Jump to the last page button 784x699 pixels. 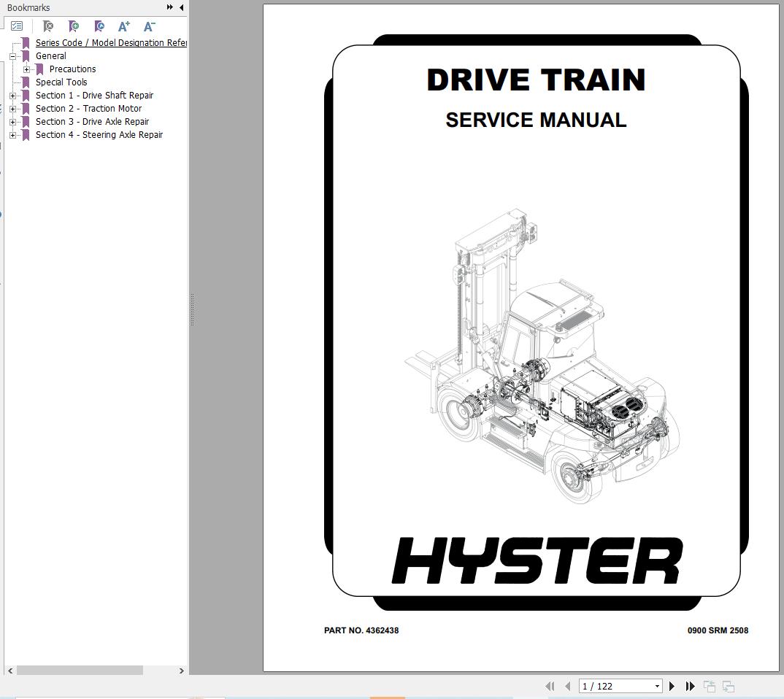690,686
